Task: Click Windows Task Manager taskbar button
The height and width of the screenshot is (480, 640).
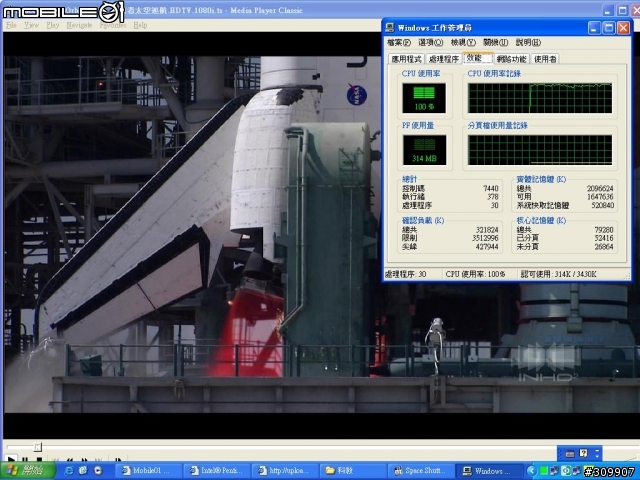Action: [x=488, y=471]
